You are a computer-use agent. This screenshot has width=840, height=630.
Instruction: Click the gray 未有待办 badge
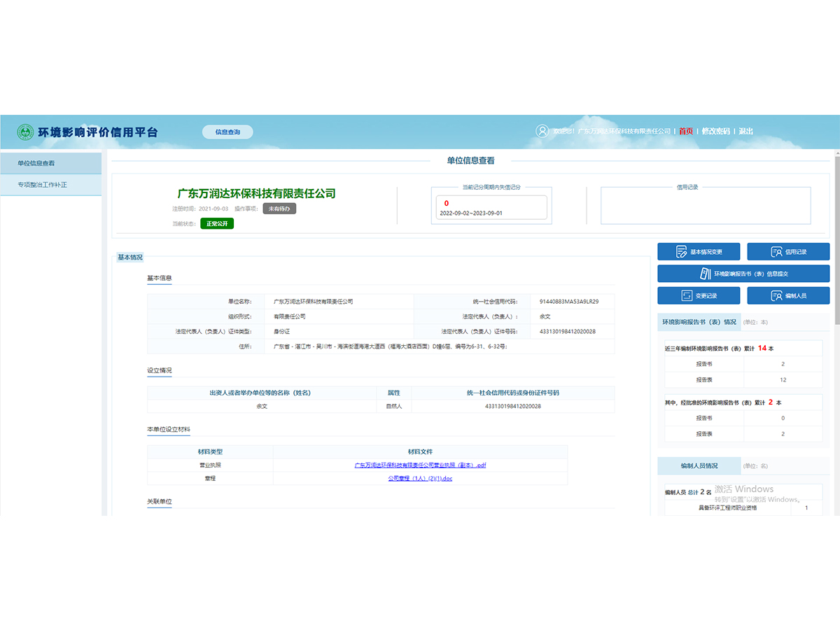(x=279, y=209)
